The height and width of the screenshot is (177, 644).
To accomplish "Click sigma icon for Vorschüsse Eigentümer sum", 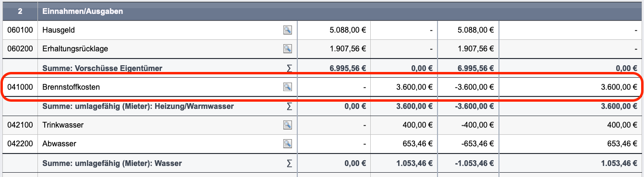I will point(289,68).
